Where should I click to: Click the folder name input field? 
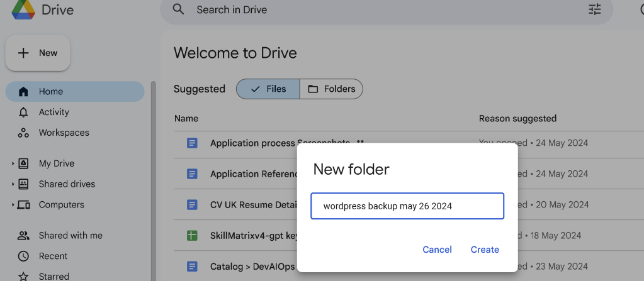click(x=407, y=206)
